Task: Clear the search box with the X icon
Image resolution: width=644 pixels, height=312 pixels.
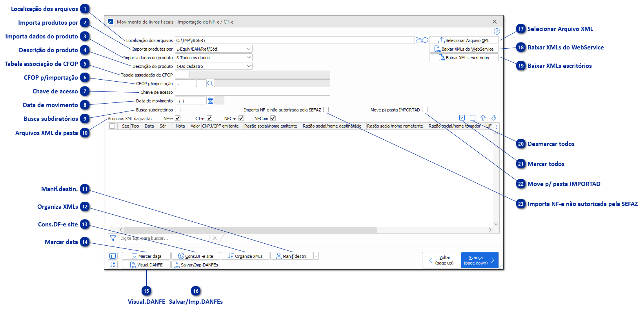Action: (x=215, y=238)
